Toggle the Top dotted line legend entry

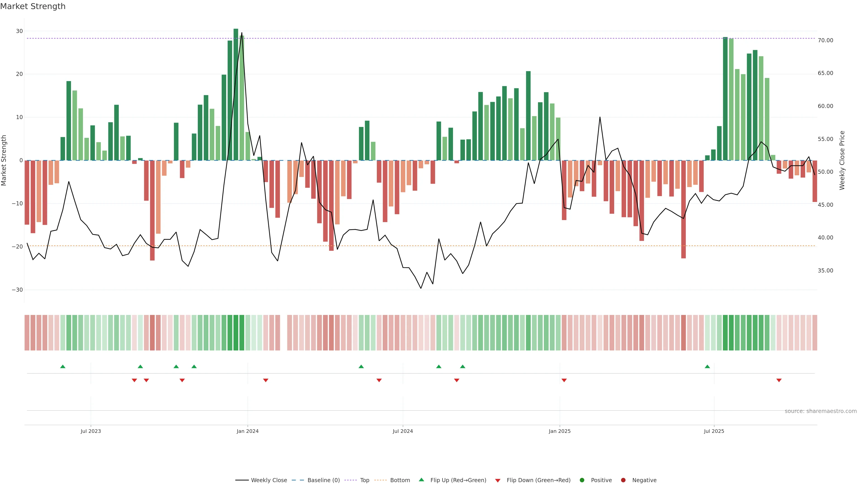pyautogui.click(x=364, y=480)
